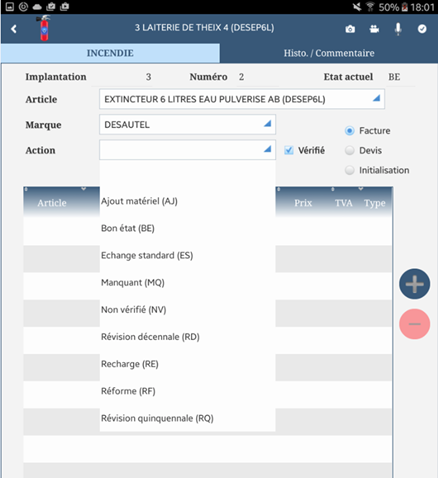
Task: Choose the Devis radio option
Action: tap(349, 151)
